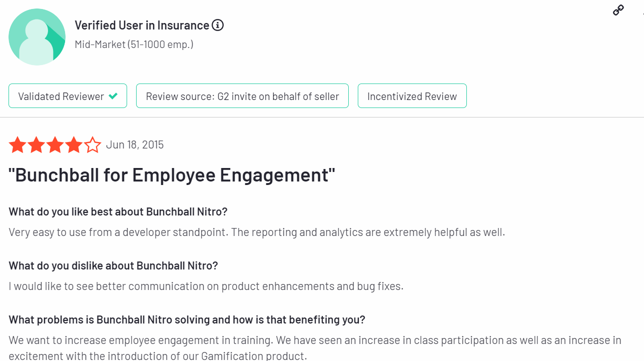Click "What problems is Bunchball Nitro solving" heading
644x361 pixels.
187,319
